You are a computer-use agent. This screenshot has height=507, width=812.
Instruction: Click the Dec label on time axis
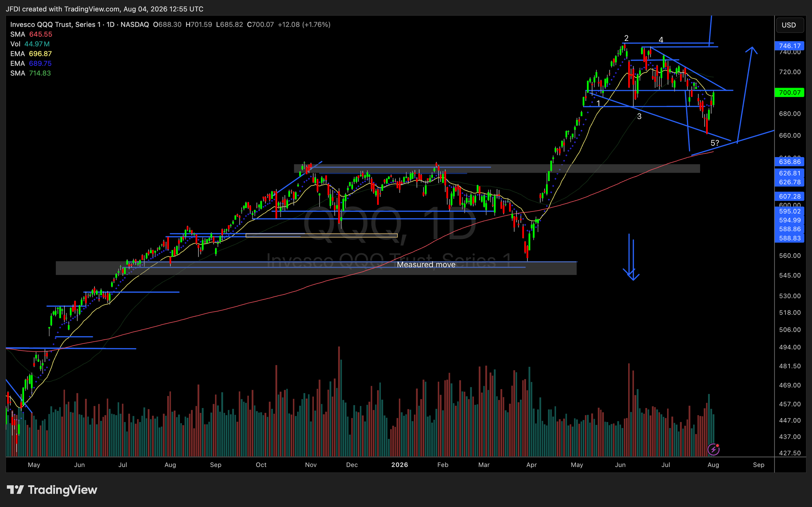coord(352,465)
